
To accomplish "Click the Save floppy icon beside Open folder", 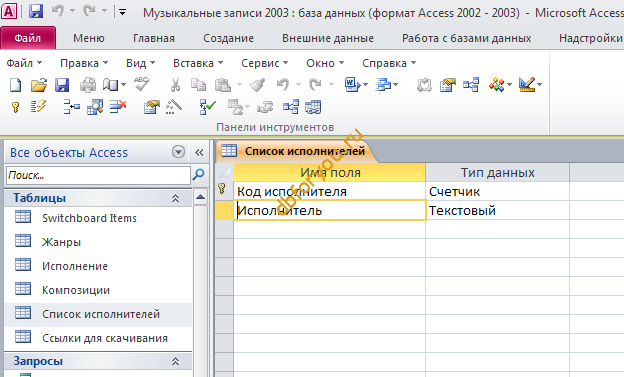I will coord(62,85).
